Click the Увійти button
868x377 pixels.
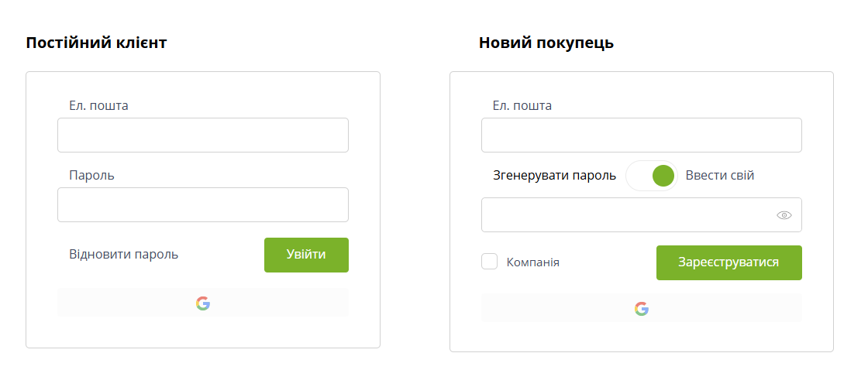(307, 255)
